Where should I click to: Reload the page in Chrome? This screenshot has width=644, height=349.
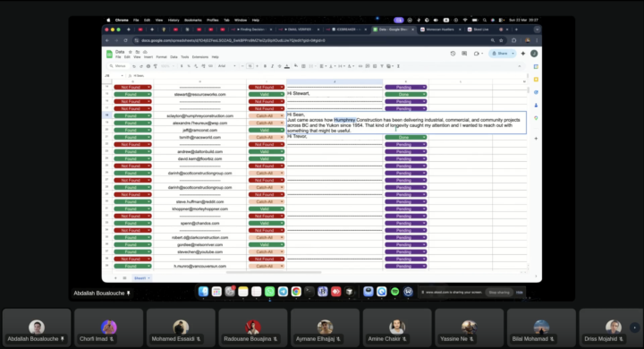click(x=126, y=40)
